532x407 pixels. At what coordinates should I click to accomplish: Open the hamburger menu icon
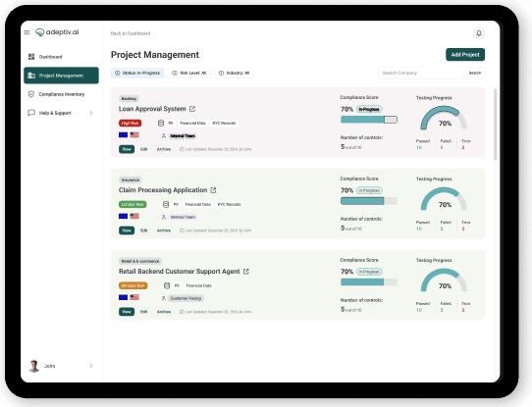[27, 32]
